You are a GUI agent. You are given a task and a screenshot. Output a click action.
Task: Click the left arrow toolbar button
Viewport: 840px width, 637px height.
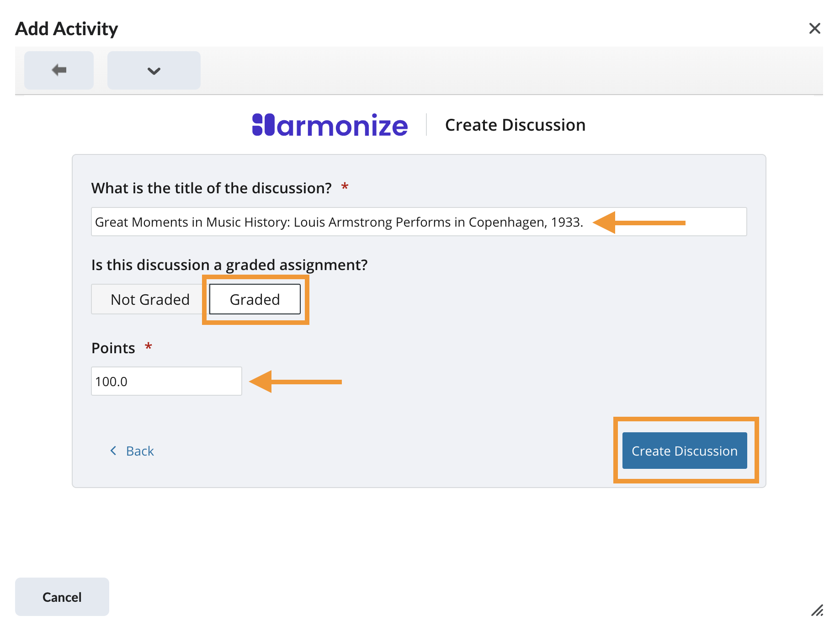59,70
